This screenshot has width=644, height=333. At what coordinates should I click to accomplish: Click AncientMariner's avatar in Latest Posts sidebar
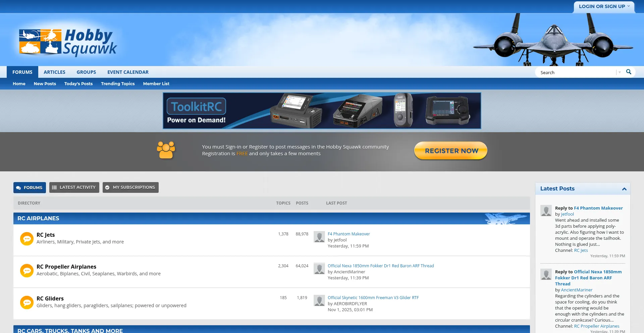[x=546, y=274]
